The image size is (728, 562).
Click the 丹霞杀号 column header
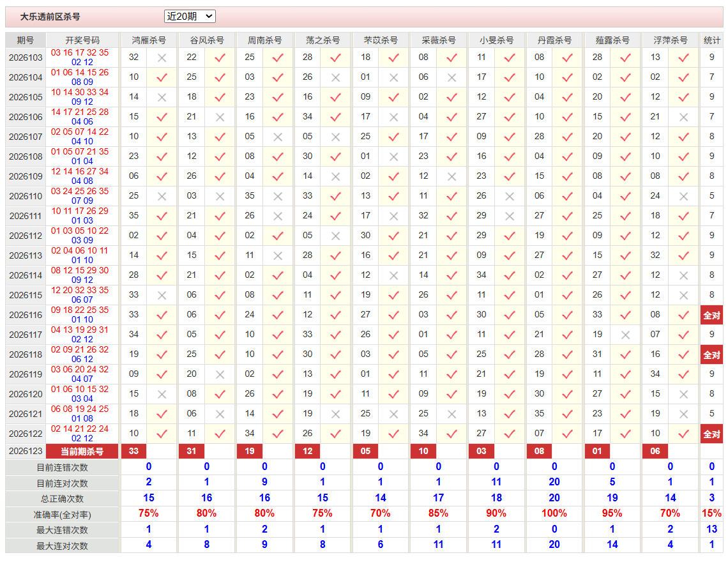tap(554, 40)
